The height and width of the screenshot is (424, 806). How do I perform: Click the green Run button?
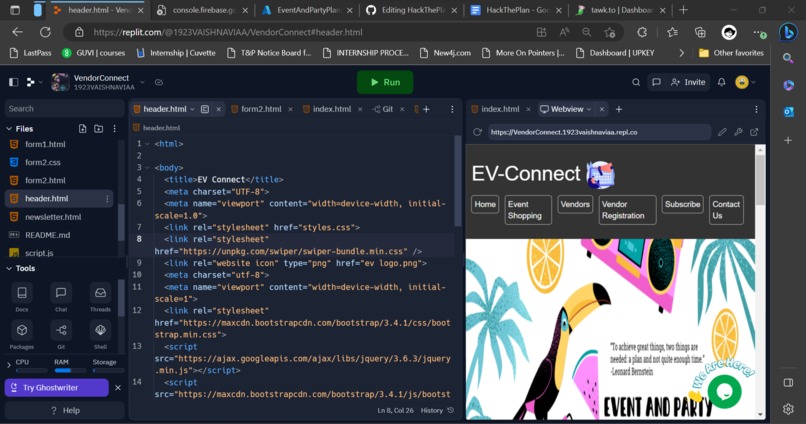[x=385, y=82]
